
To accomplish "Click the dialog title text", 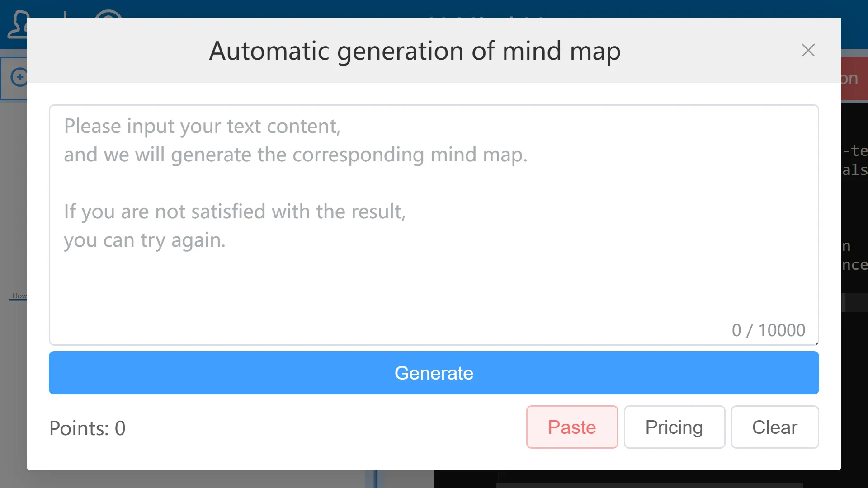I will click(x=414, y=50).
